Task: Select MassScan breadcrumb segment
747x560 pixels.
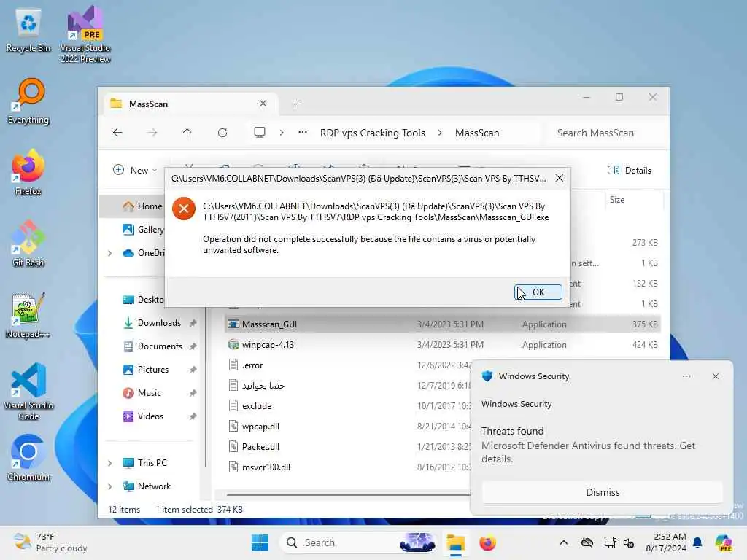Action: 477,133
